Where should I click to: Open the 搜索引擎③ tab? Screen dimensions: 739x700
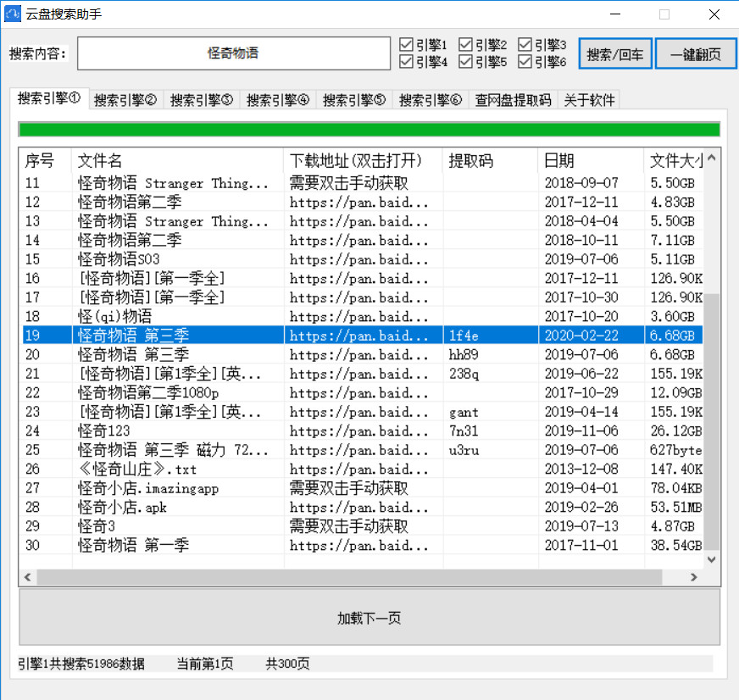coord(202,100)
